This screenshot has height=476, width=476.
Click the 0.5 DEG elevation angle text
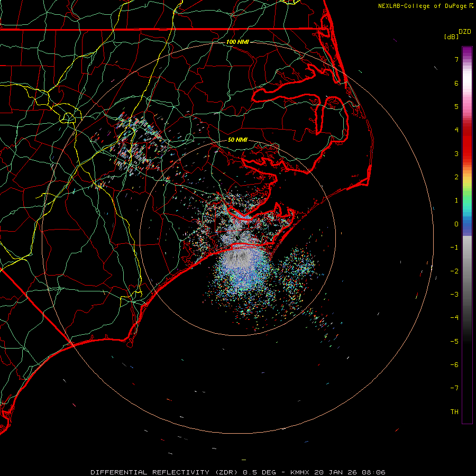click(x=260, y=472)
